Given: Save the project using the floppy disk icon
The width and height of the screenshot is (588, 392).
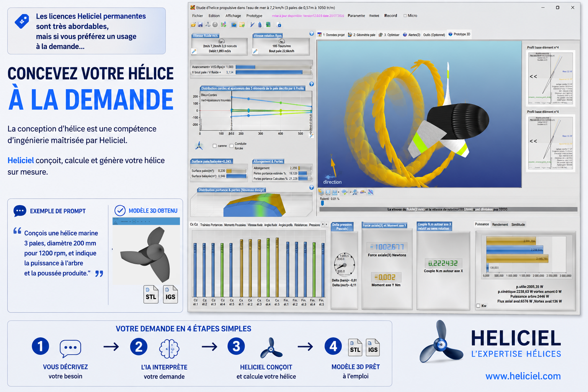Looking at the screenshot, I should (x=200, y=25).
